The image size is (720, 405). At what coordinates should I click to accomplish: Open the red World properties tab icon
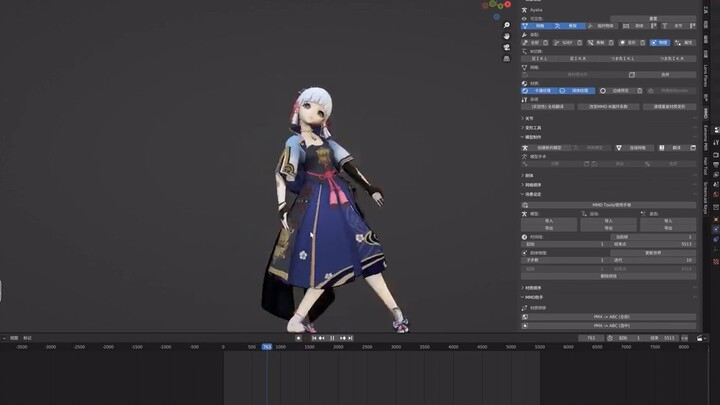tap(716, 194)
